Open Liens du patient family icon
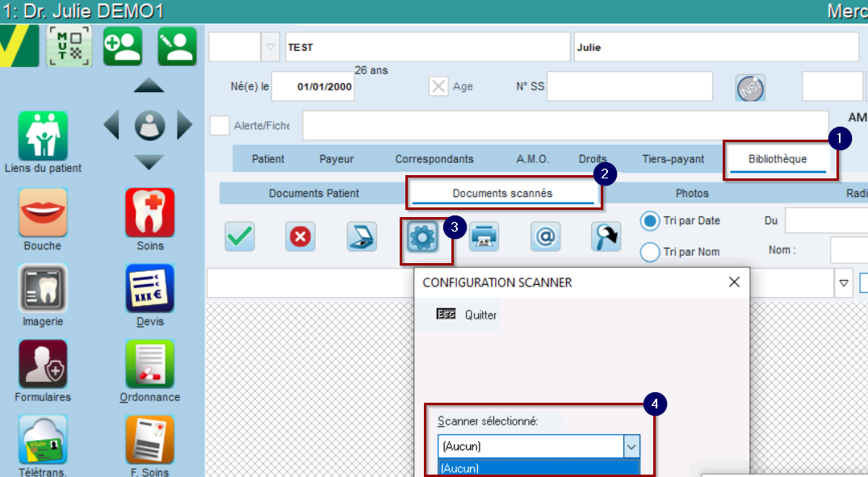The image size is (868, 477). (x=43, y=136)
